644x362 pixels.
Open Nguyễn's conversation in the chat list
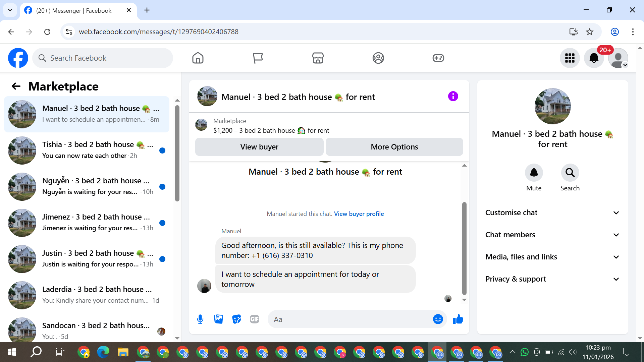87,187
